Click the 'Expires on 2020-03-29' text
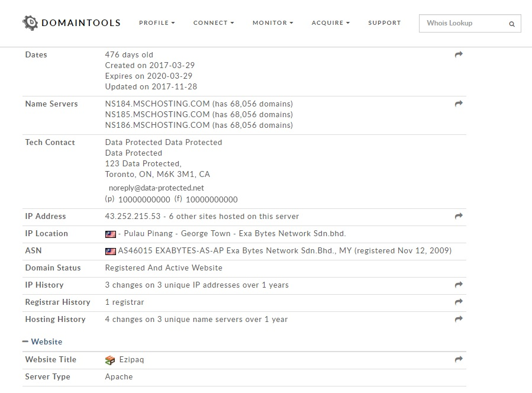The height and width of the screenshot is (393, 532). click(x=149, y=76)
